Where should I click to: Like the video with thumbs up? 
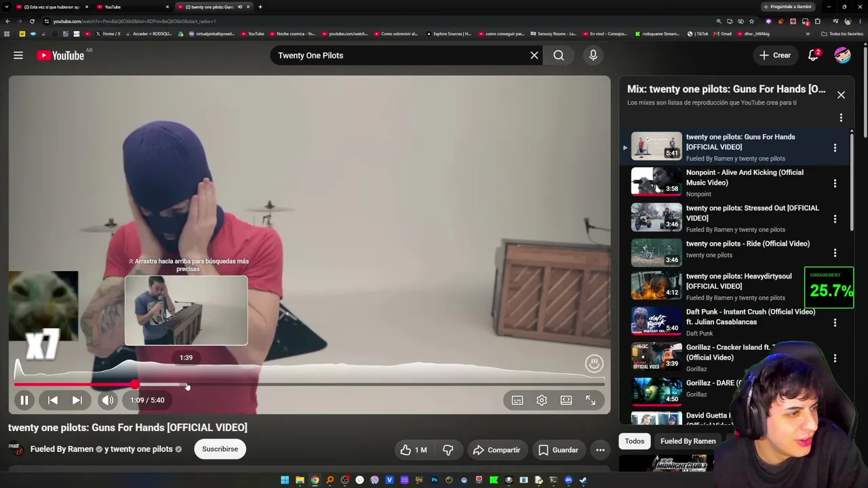414,450
